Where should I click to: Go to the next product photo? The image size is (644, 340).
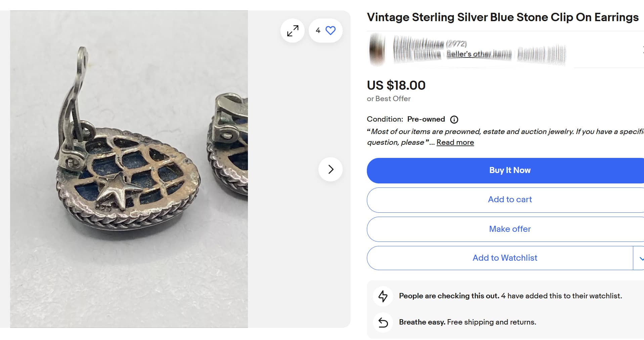point(331,169)
